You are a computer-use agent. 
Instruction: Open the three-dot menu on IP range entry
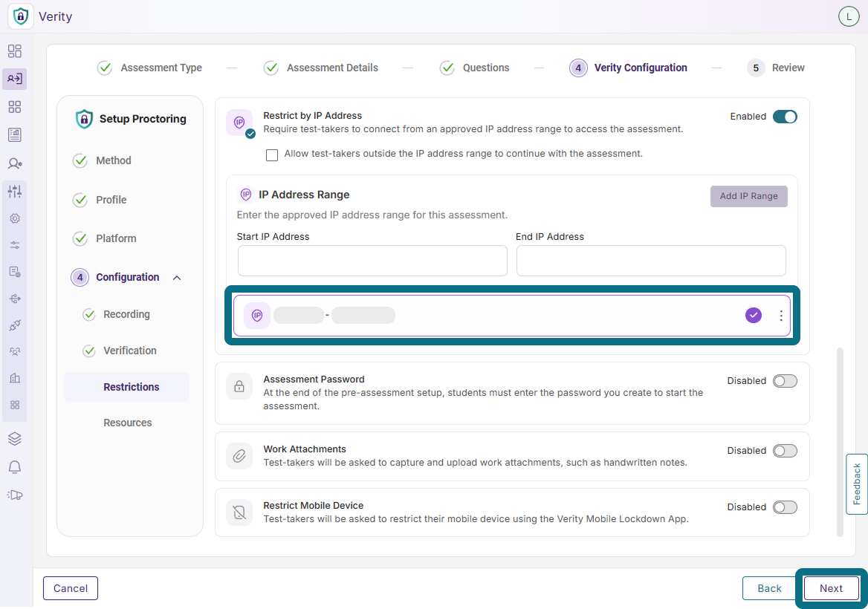781,316
